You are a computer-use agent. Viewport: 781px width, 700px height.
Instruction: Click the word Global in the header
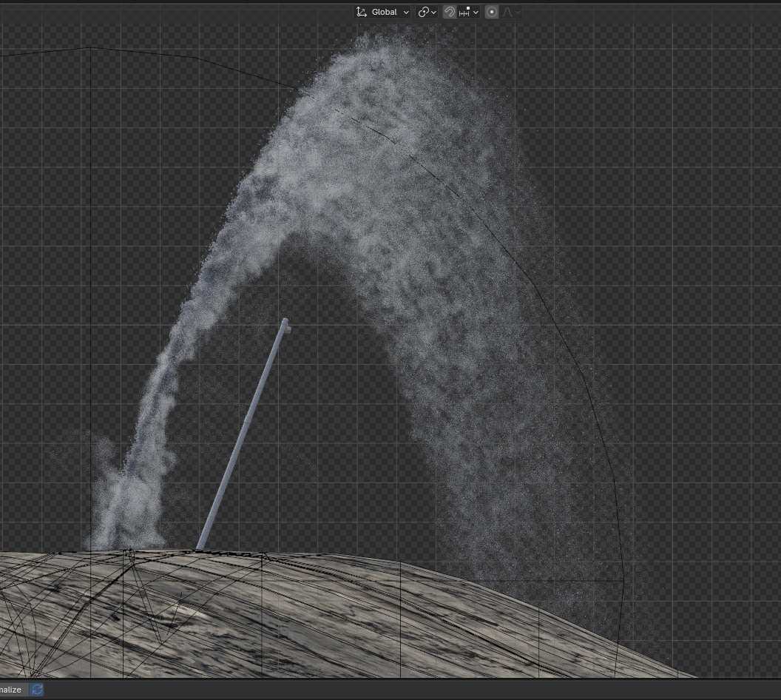click(x=384, y=12)
